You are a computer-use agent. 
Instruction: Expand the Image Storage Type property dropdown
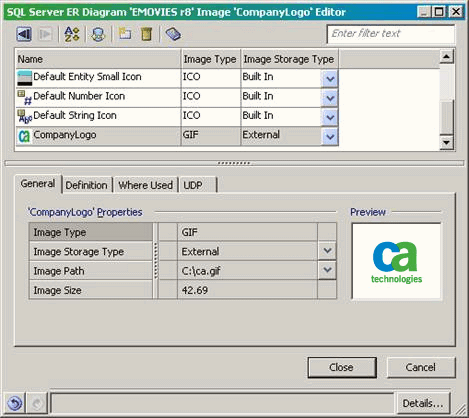click(x=327, y=251)
